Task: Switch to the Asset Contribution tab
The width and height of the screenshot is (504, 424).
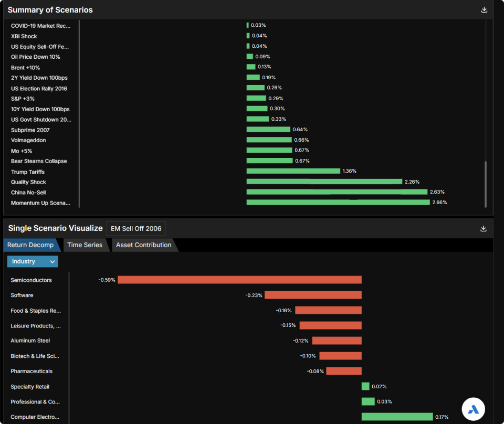Action: [143, 245]
